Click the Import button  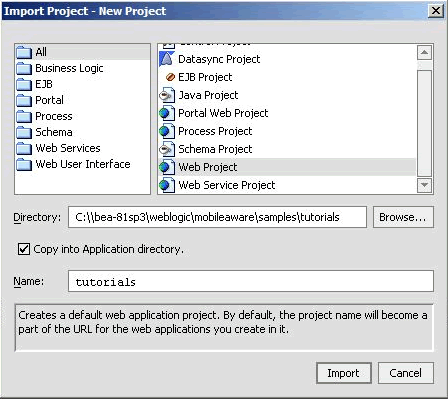click(344, 373)
